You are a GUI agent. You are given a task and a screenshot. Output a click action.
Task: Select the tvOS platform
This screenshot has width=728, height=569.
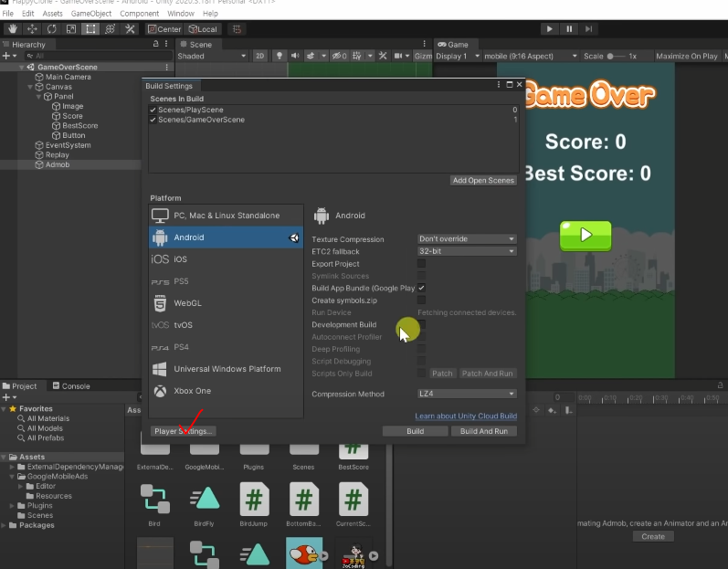226,325
